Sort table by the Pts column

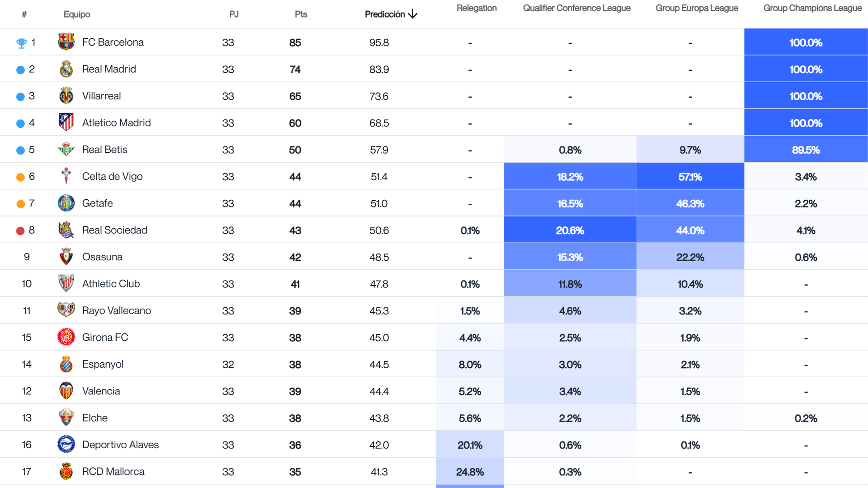[301, 14]
